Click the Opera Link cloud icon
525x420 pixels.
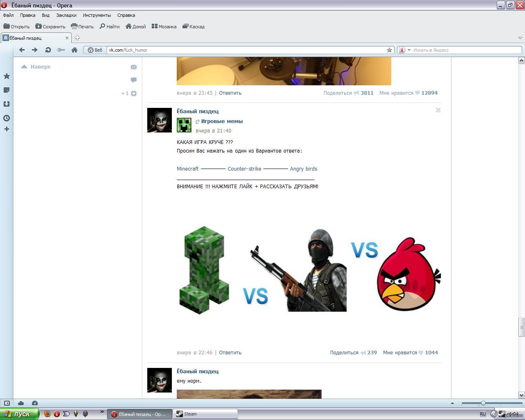pyautogui.click(x=21, y=403)
